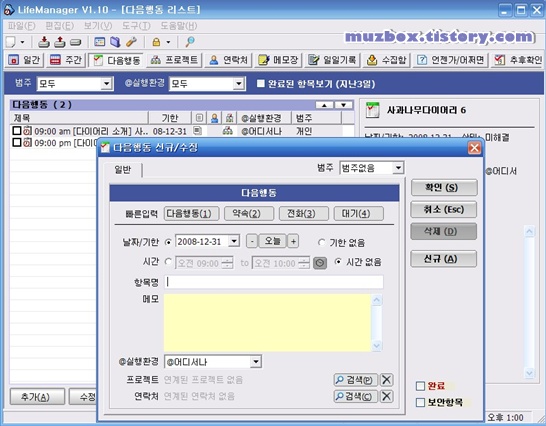The height and width of the screenshot is (426, 546).
Task: Select the 시간 없음 radio button
Action: pyautogui.click(x=337, y=262)
